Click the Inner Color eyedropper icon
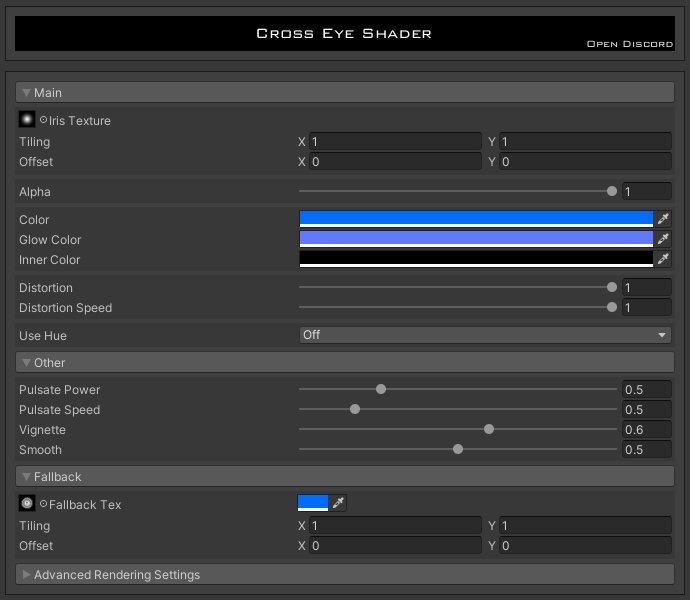The width and height of the screenshot is (690, 600). (662, 259)
